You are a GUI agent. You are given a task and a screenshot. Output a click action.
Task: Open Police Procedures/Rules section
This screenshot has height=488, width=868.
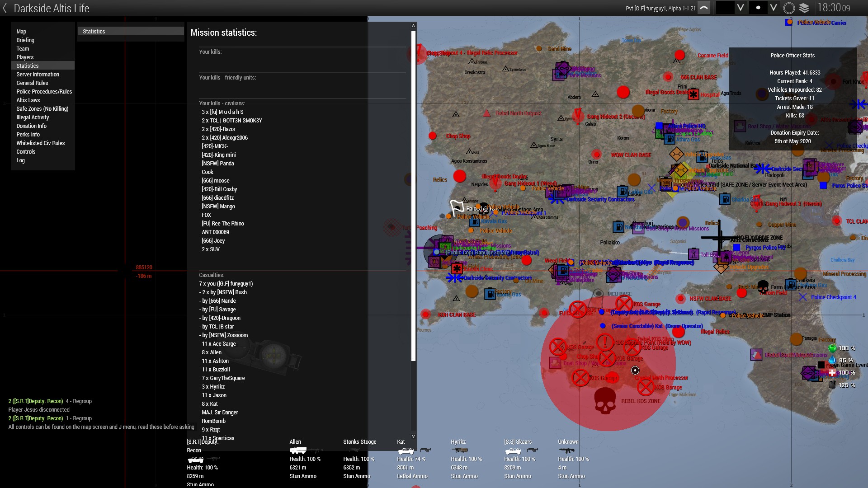coord(44,92)
